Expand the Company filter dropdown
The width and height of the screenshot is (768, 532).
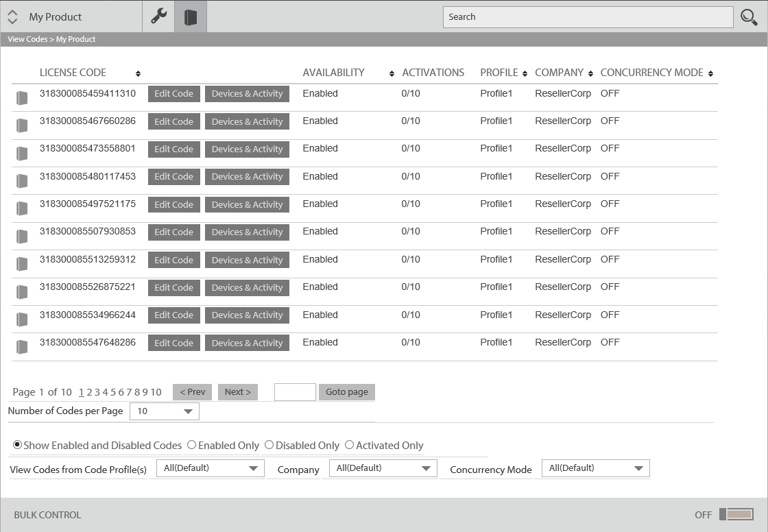tap(383, 468)
